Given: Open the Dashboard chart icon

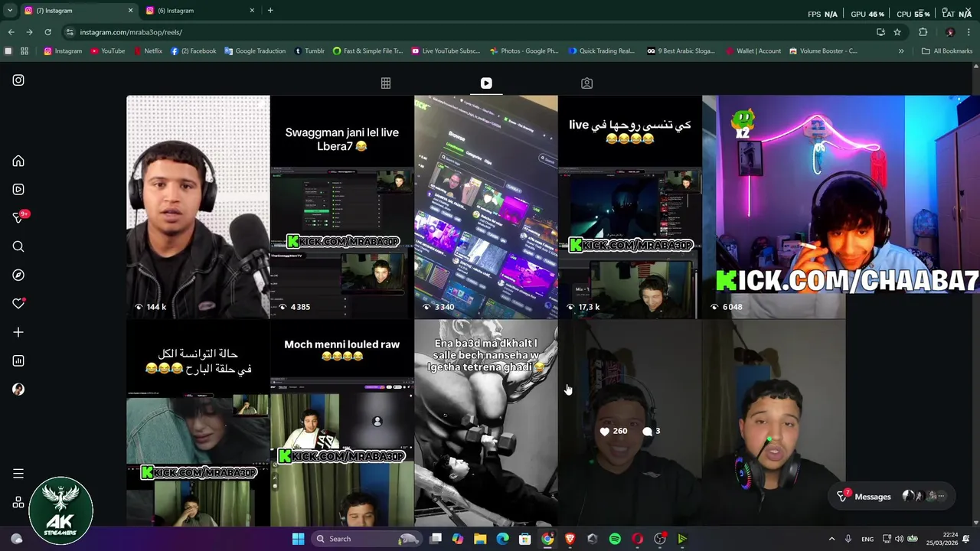Looking at the screenshot, I should [18, 360].
